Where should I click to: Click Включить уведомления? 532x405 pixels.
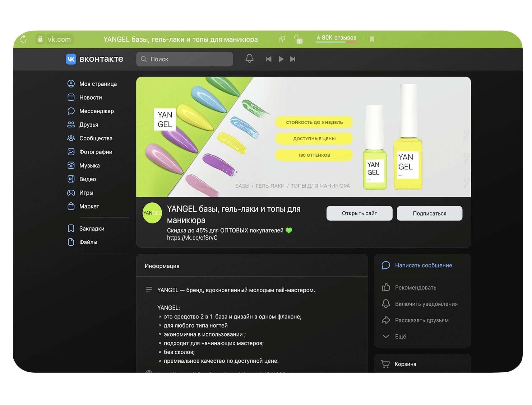click(x=420, y=304)
